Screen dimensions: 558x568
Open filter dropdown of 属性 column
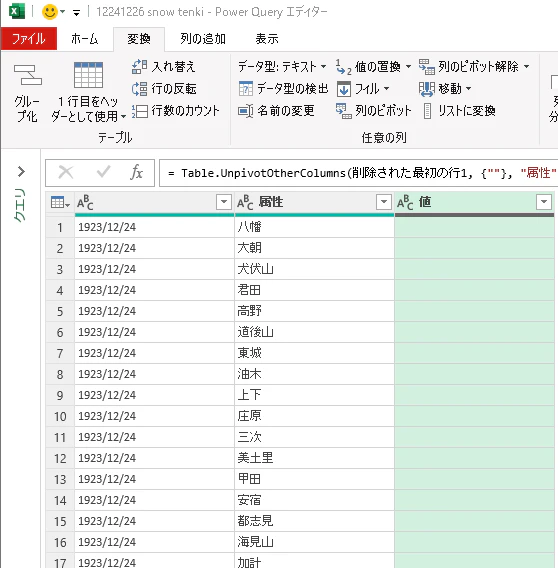(384, 202)
